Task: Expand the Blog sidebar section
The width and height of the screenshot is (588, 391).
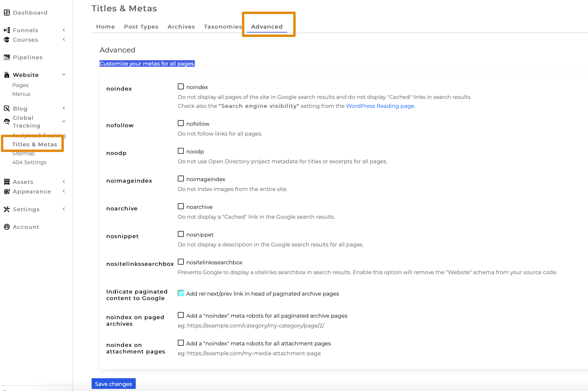Action: 64,108
